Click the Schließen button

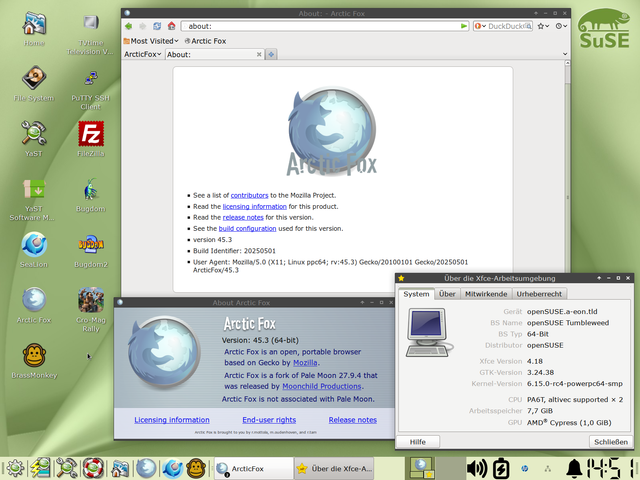click(x=611, y=442)
